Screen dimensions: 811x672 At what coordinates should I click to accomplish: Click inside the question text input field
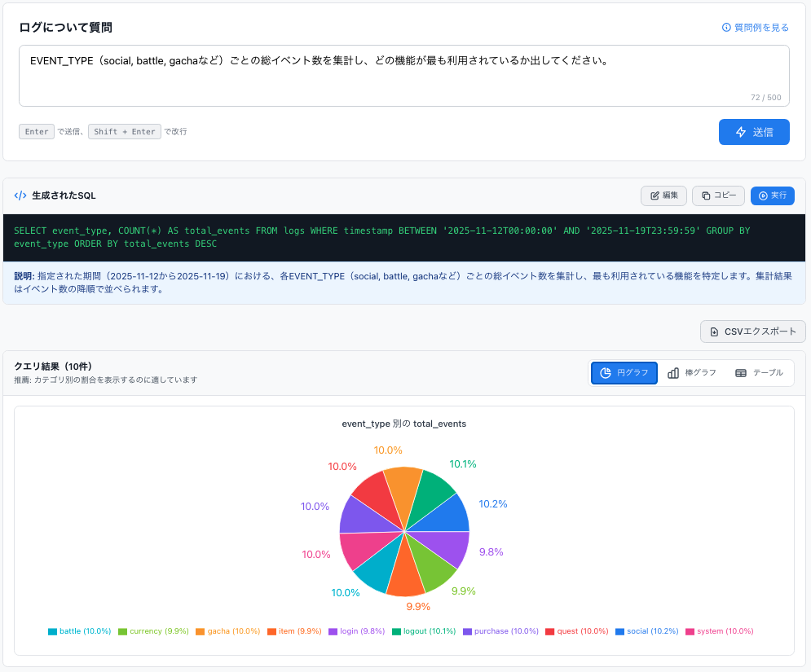[405, 73]
